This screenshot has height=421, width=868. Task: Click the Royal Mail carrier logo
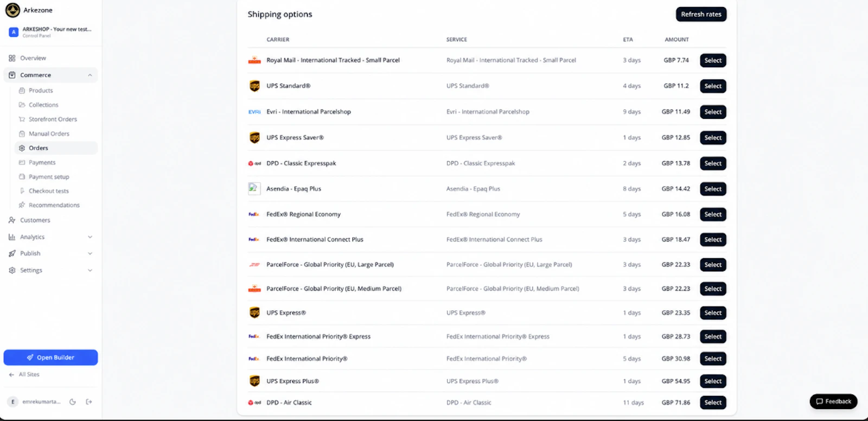(x=254, y=60)
